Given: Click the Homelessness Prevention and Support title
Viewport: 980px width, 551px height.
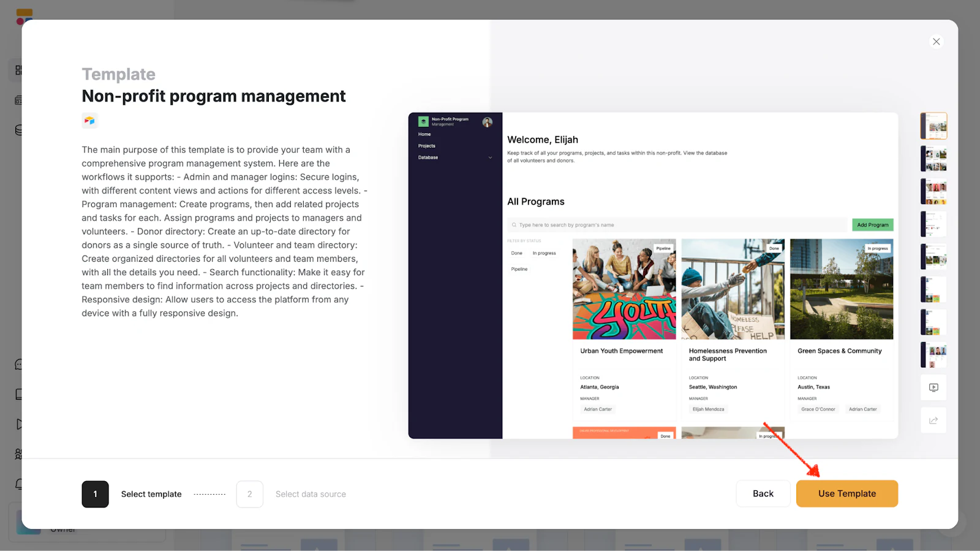Looking at the screenshot, I should point(728,355).
